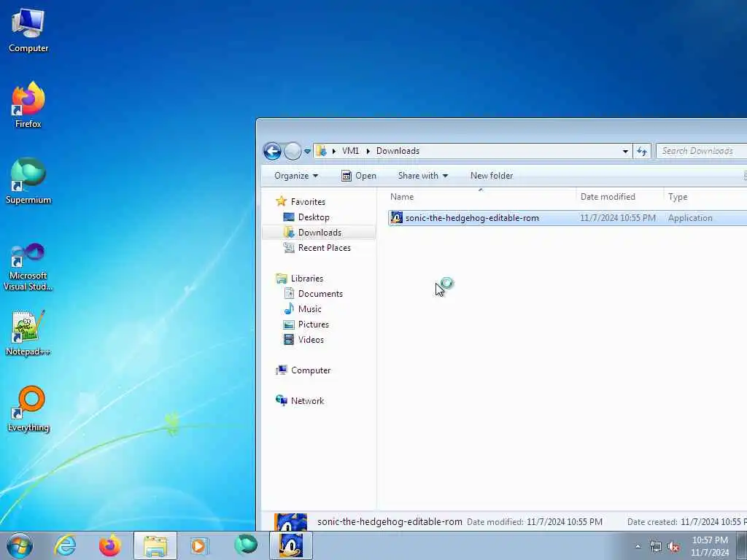The width and height of the screenshot is (747, 560).
Task: Click the Windows Explorer taskbar button
Action: coord(155,545)
